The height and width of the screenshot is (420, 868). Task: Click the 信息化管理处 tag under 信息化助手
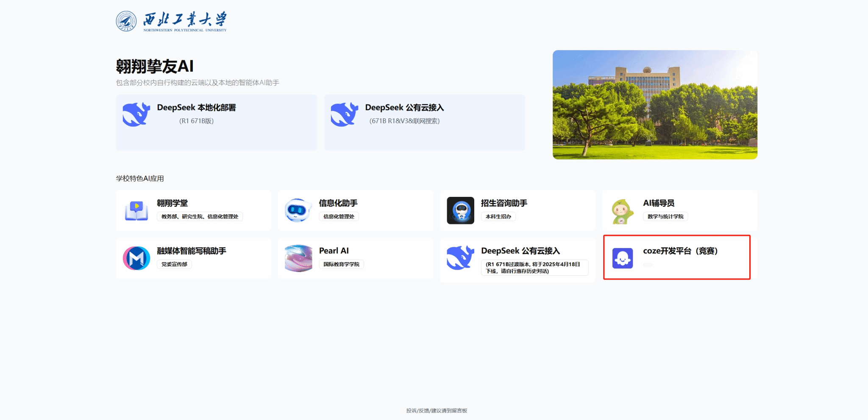[x=339, y=216]
